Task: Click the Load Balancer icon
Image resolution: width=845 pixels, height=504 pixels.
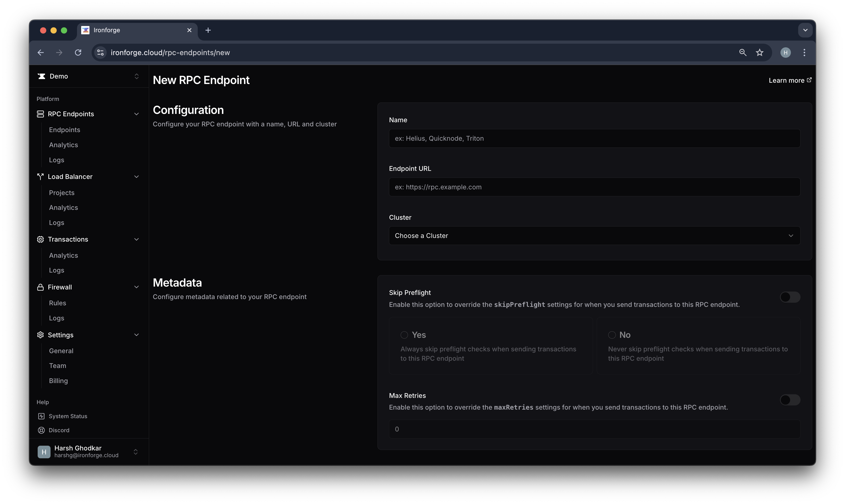Action: click(x=40, y=176)
